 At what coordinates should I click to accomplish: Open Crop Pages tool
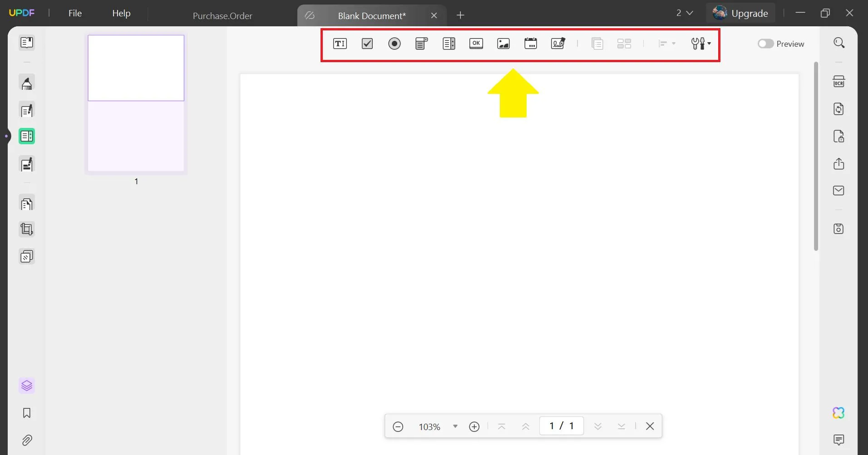[x=27, y=229]
